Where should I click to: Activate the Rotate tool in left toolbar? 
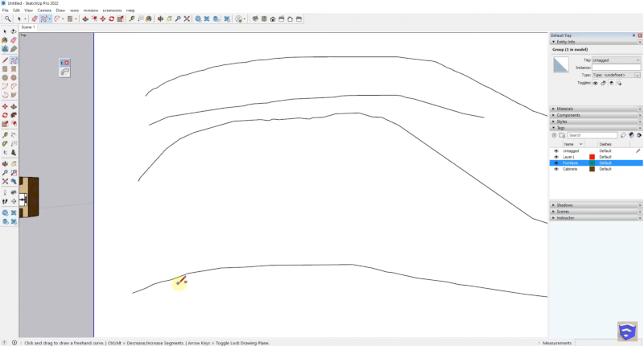coord(5,115)
